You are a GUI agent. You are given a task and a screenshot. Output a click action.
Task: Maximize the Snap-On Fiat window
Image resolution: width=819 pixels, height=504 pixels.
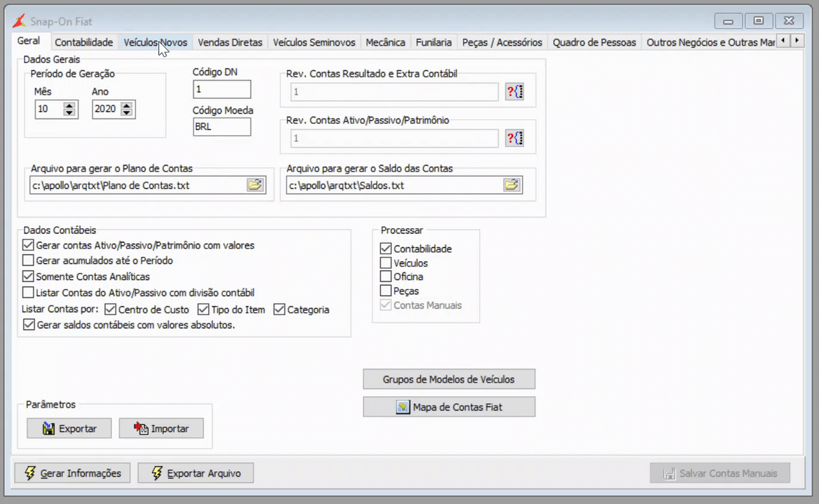click(759, 21)
